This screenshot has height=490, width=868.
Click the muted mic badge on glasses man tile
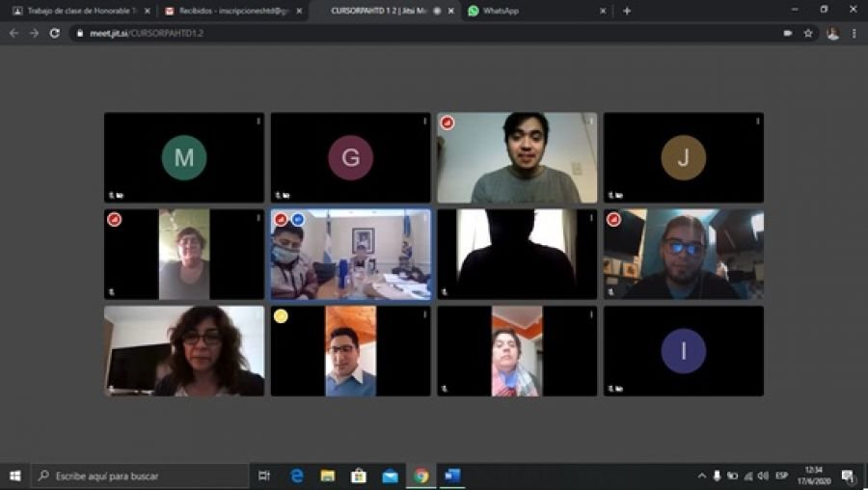[613, 219]
